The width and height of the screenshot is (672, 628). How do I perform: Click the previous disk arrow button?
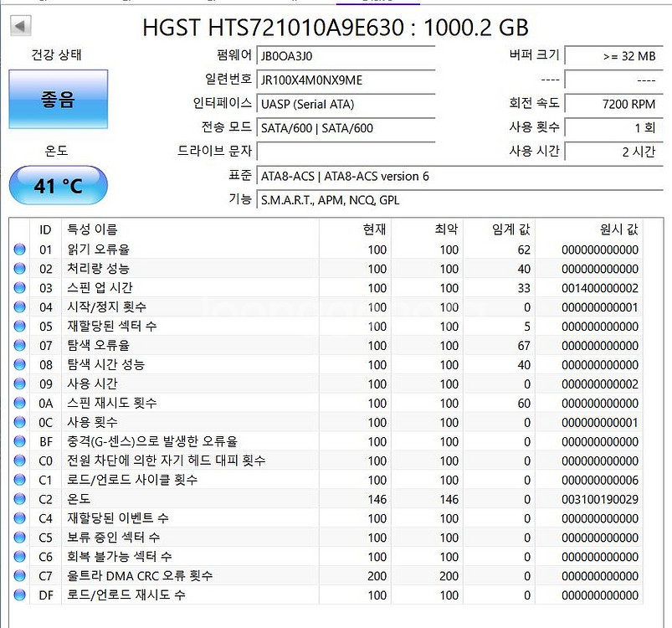pyautogui.click(x=20, y=26)
